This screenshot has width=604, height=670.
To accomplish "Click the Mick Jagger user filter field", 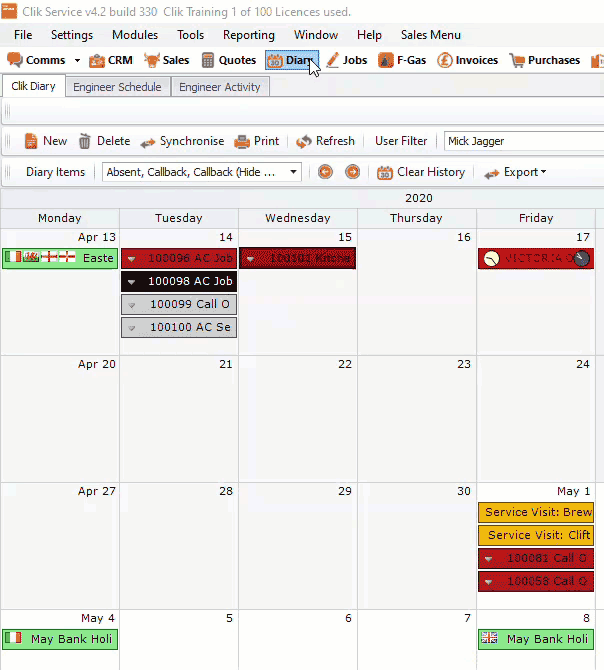I will click(x=524, y=141).
